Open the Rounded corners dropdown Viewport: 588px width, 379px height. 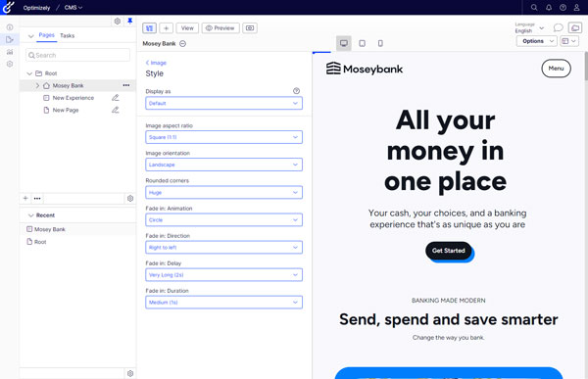223,192
